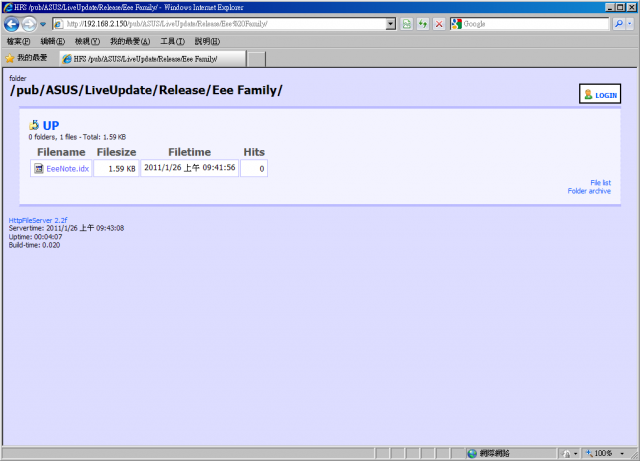The width and height of the screenshot is (640, 461).
Task: Click the browser Forward arrow button
Action: click(x=29, y=24)
